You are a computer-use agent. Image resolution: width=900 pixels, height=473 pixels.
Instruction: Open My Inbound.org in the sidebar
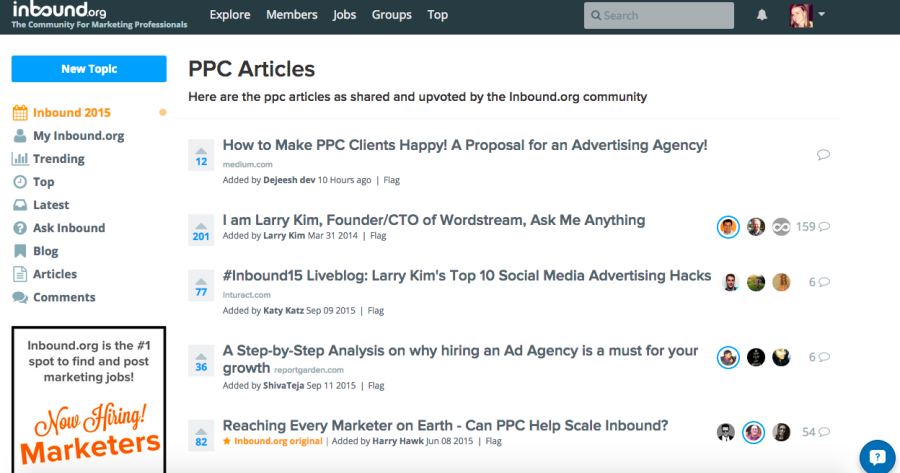point(79,136)
